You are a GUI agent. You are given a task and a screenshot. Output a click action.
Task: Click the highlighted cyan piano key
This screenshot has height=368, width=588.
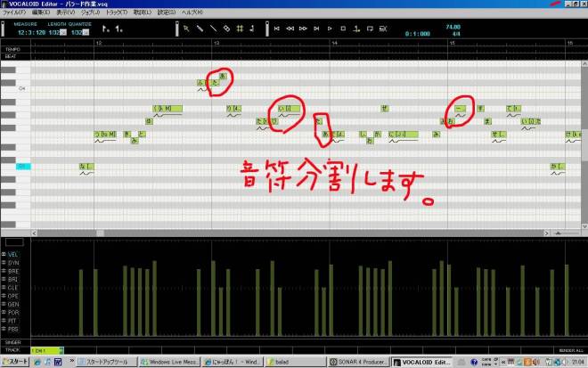pos(23,167)
